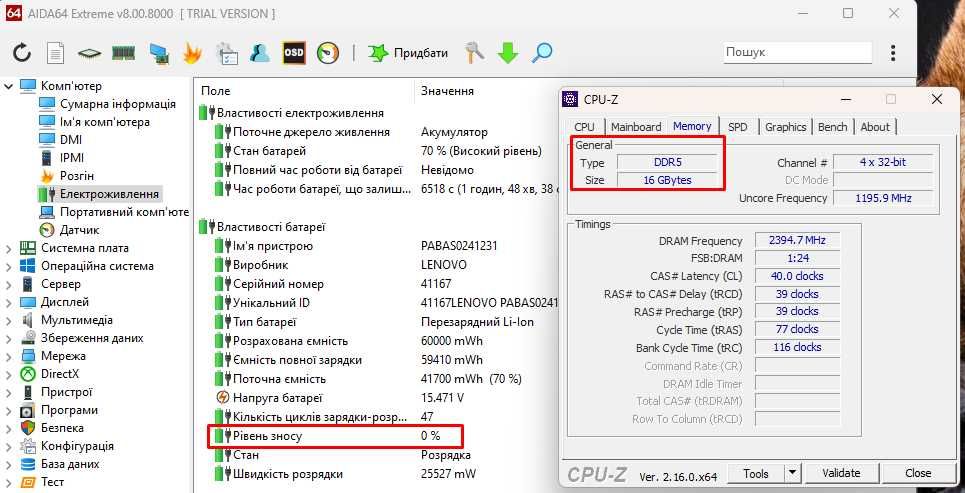Select Програми in the tree

tap(69, 410)
